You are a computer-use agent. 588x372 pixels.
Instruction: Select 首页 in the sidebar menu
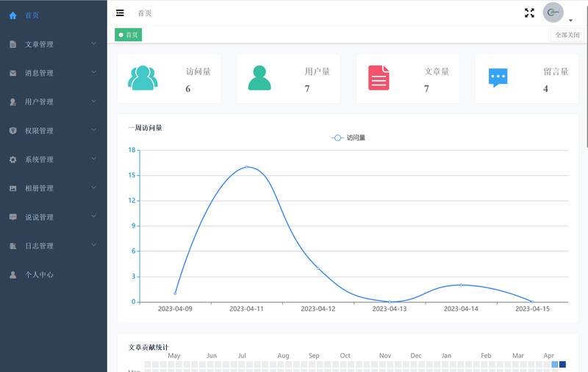pyautogui.click(x=53, y=15)
